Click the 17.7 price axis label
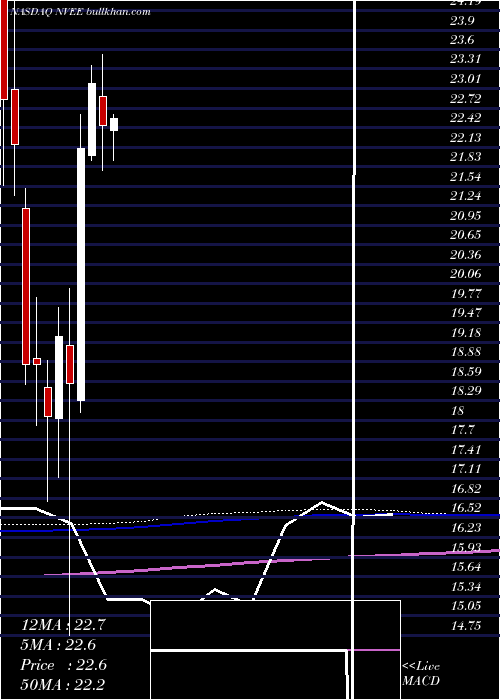 click(x=462, y=430)
